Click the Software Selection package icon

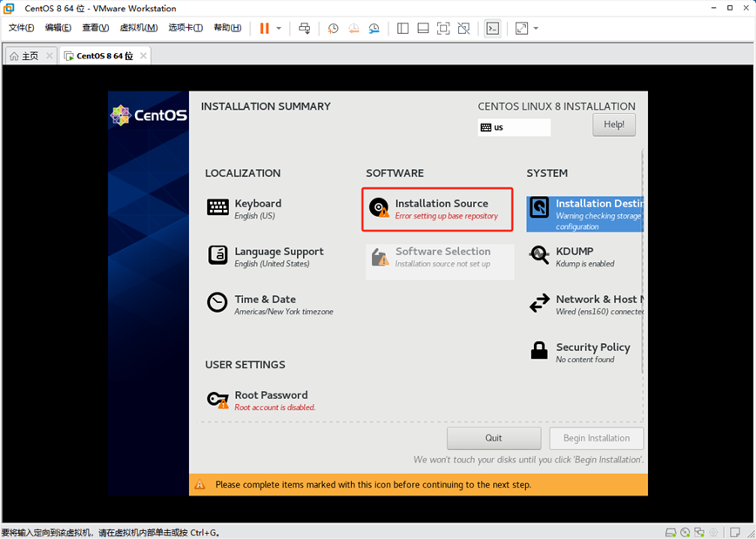coord(380,256)
